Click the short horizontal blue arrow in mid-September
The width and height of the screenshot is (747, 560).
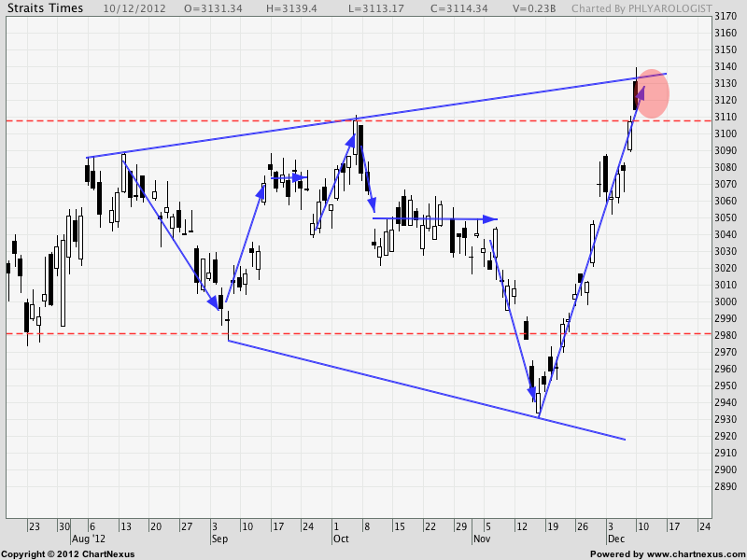289,177
